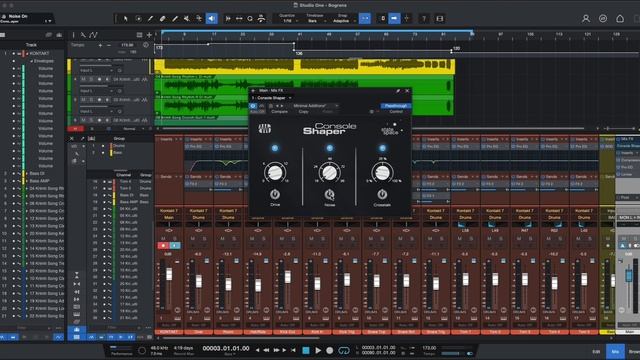Toggle the Loop button in transport
The width and height of the screenshot is (640, 360).
pos(344,350)
